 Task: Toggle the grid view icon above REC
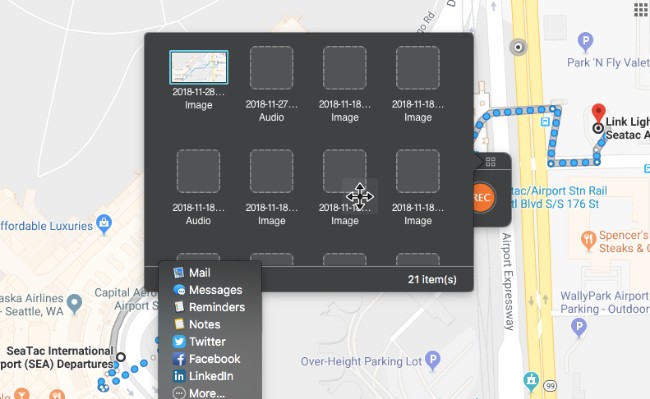pyautogui.click(x=490, y=162)
